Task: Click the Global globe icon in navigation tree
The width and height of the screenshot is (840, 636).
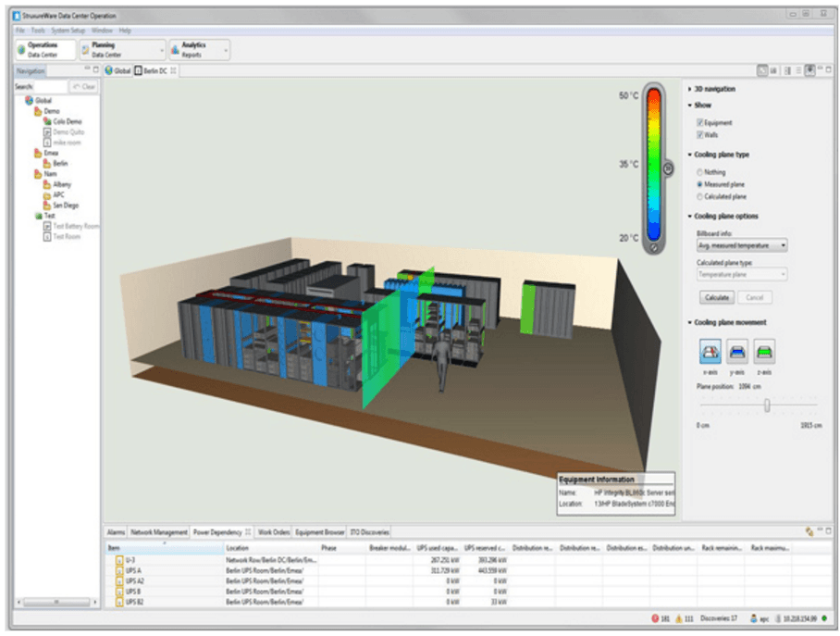Action: (x=29, y=100)
